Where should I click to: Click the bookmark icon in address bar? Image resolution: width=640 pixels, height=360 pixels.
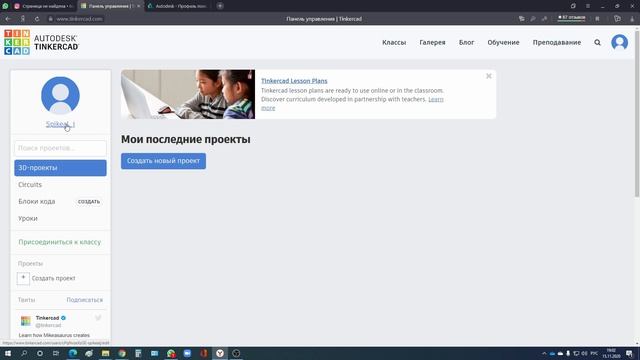(x=597, y=19)
